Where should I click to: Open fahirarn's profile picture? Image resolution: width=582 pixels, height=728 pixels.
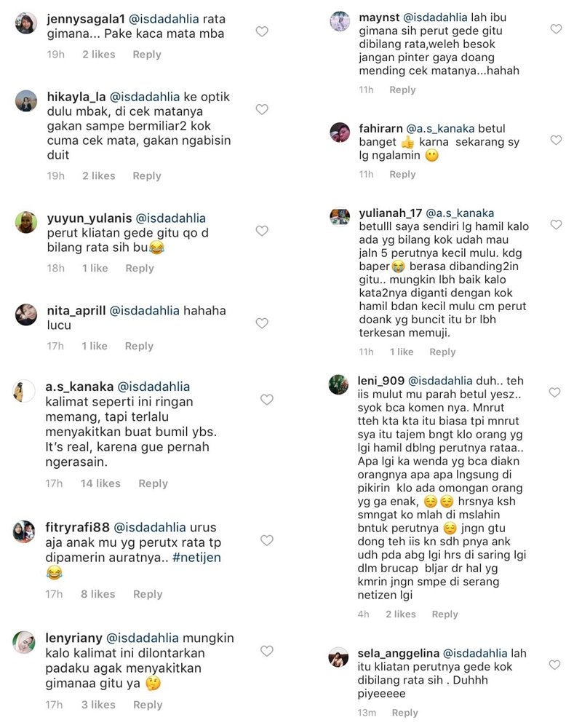click(340, 132)
